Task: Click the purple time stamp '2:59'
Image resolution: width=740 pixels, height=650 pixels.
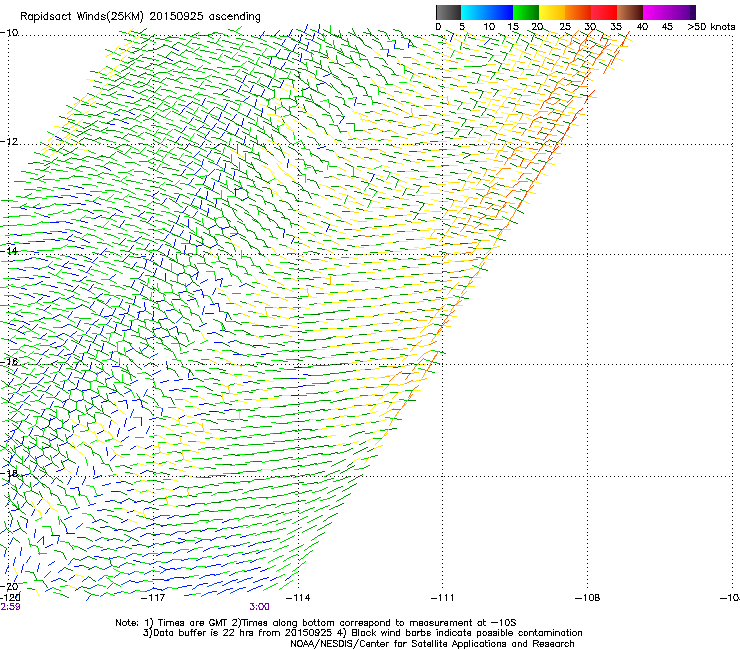Action: pos(10,607)
